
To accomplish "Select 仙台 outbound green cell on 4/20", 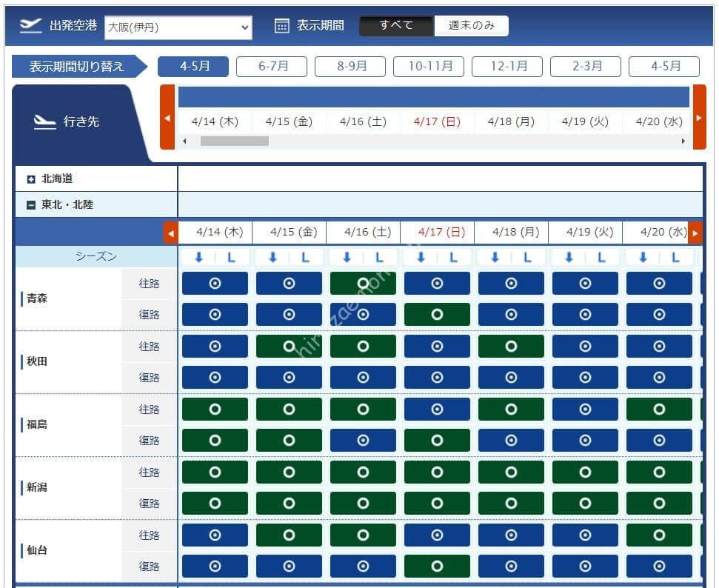I will coord(659,535).
